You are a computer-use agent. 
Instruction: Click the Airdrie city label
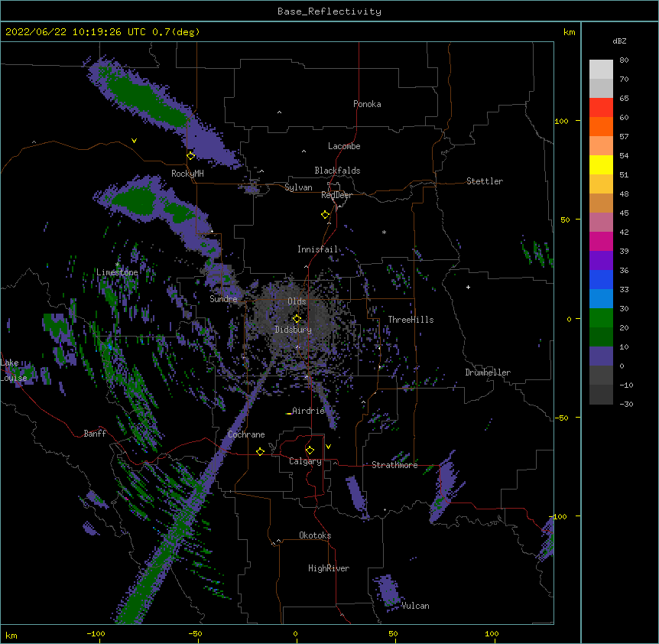pos(309,411)
